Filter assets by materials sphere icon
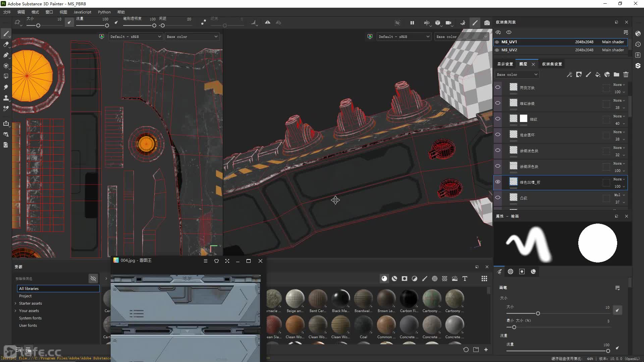 point(384,279)
